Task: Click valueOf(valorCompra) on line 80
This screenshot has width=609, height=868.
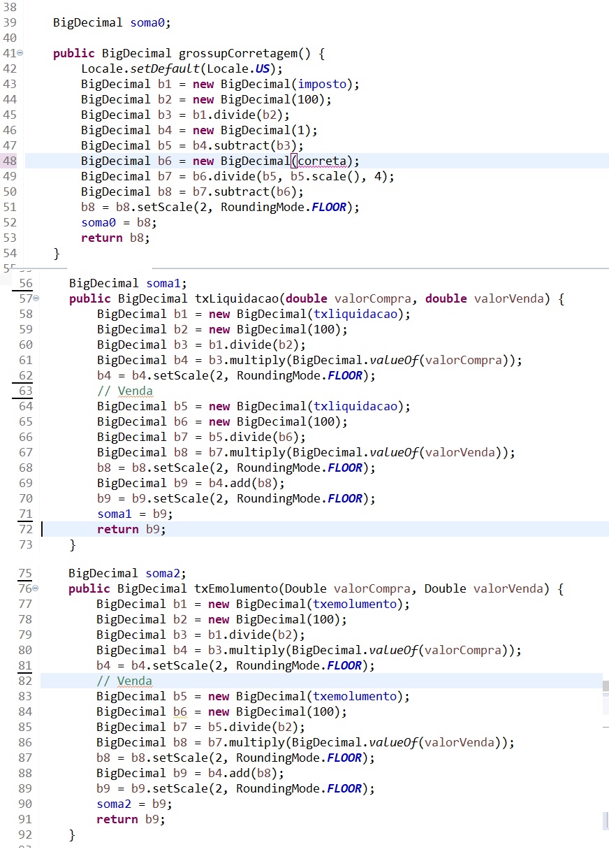Action: coord(442,650)
